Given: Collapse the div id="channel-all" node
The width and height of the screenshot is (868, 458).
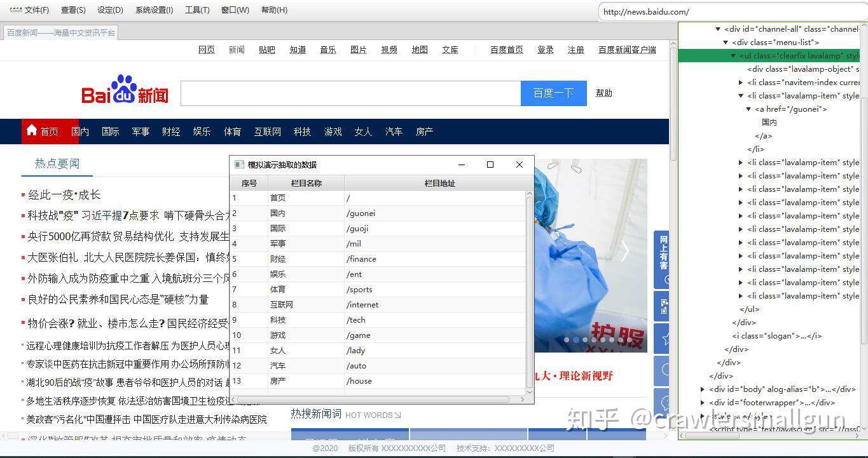Looking at the screenshot, I should pos(718,29).
